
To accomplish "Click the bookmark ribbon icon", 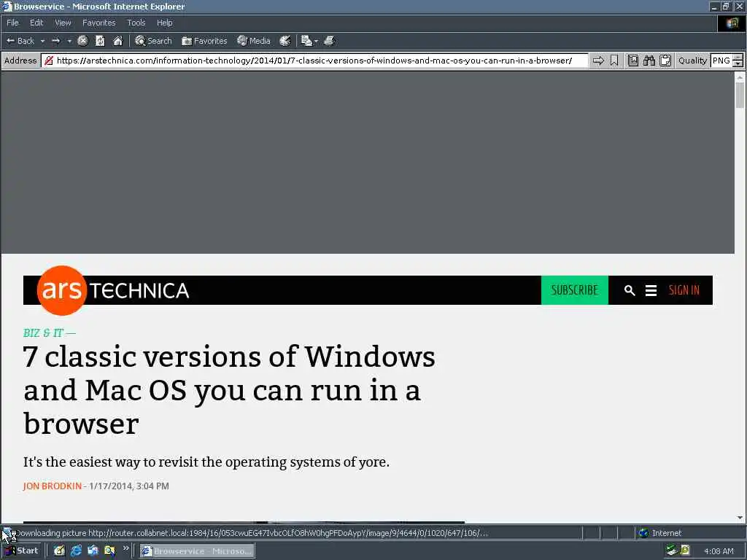I will coord(614,61).
